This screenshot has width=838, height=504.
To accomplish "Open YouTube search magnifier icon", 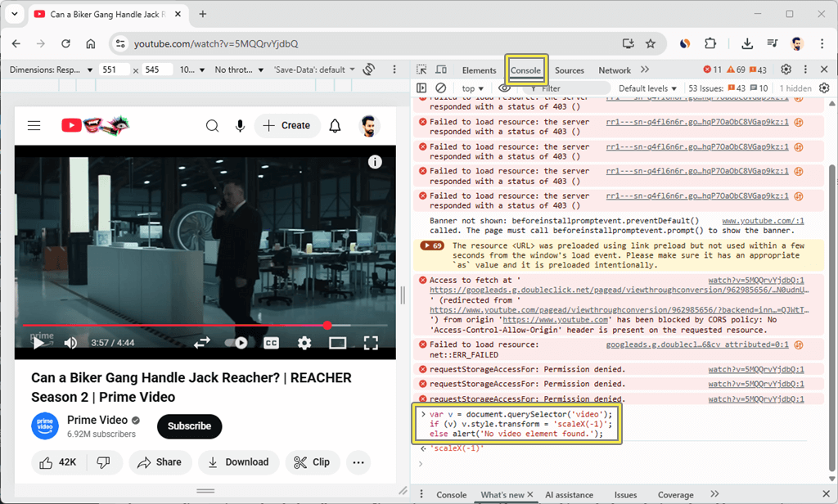I will [212, 126].
